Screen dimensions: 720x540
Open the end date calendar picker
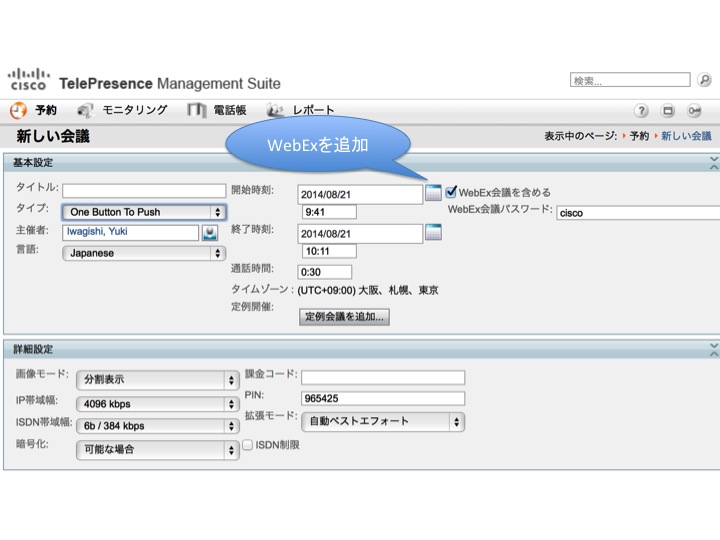coord(433,233)
